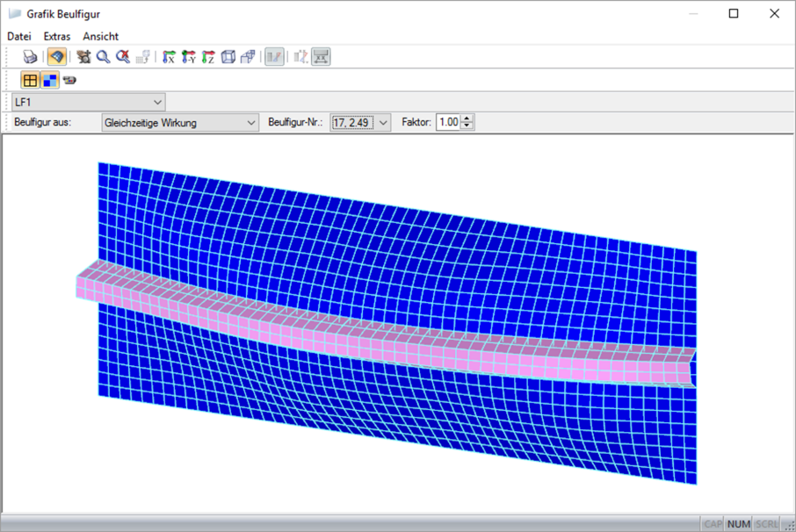Toggle the blue colored surfaces display button

[x=50, y=80]
